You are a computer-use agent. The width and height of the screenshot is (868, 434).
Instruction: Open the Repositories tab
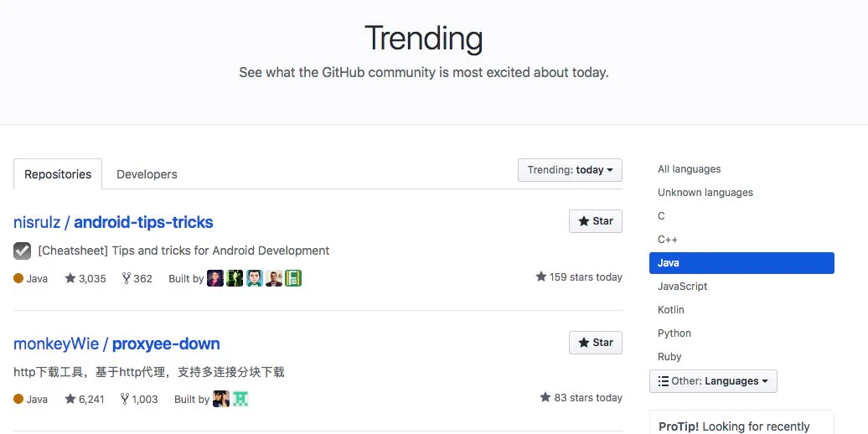pyautogui.click(x=58, y=173)
